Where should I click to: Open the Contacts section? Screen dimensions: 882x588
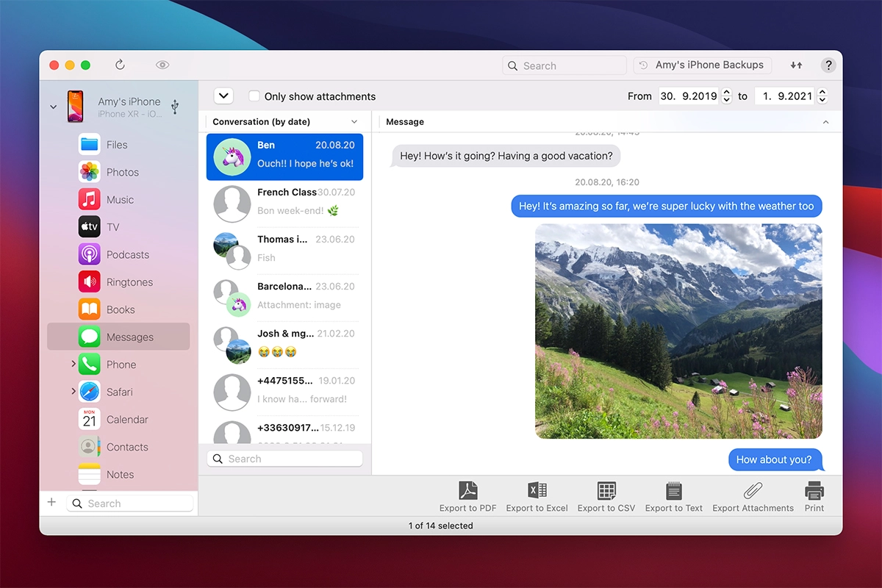click(128, 447)
